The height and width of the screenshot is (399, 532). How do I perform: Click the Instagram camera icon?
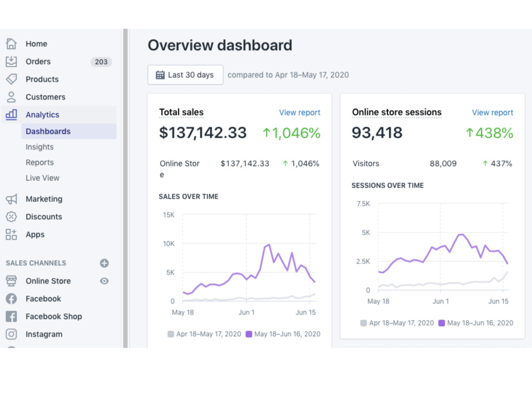click(x=11, y=334)
